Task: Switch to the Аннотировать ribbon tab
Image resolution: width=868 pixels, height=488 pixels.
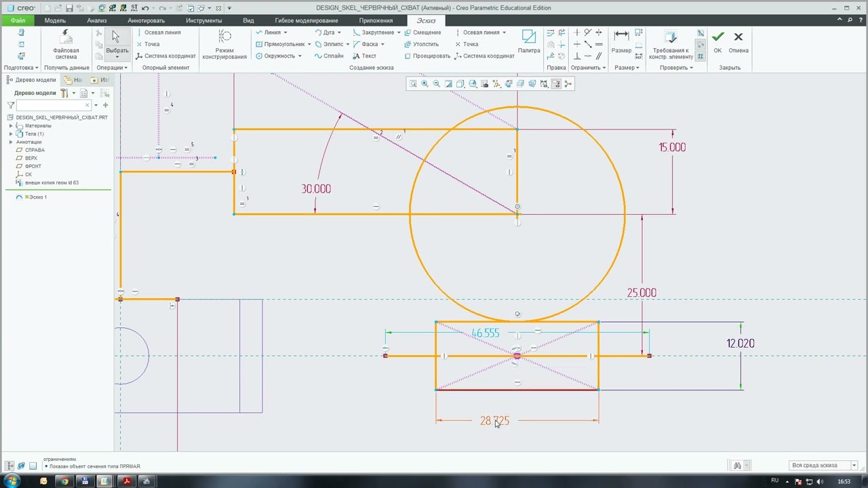Action: click(x=146, y=20)
